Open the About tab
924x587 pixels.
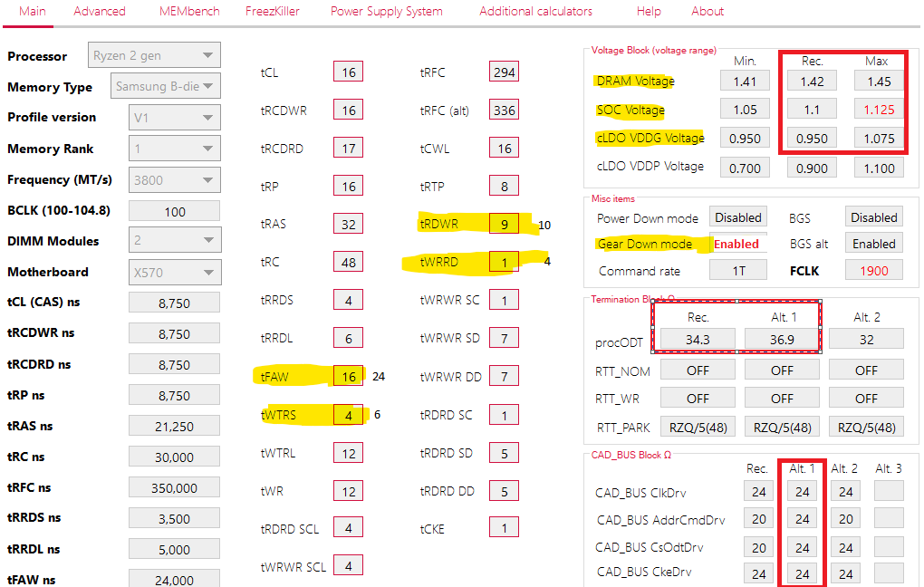click(707, 11)
